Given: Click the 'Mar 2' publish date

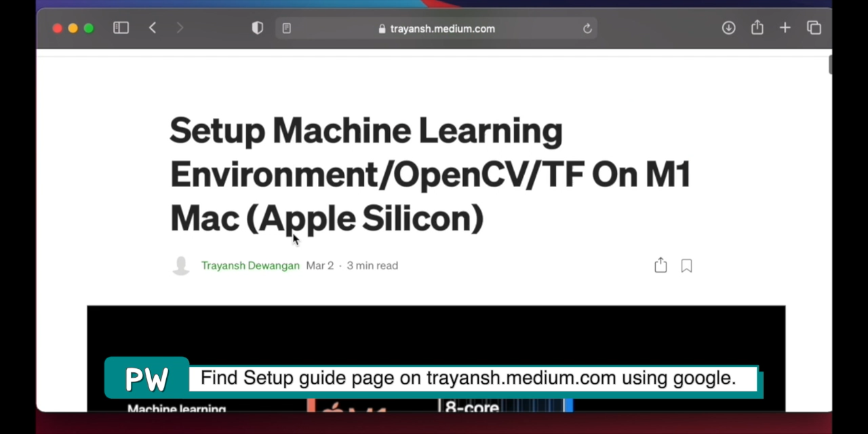Looking at the screenshot, I should point(319,266).
